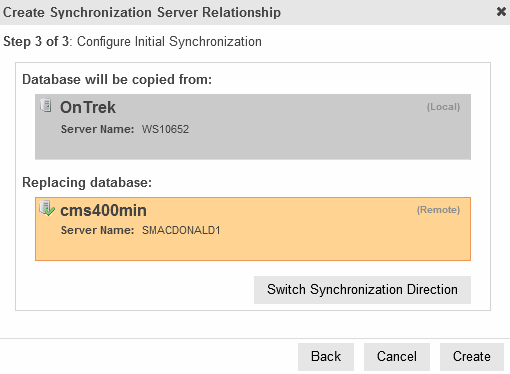Go back to the previous step

[x=326, y=357]
